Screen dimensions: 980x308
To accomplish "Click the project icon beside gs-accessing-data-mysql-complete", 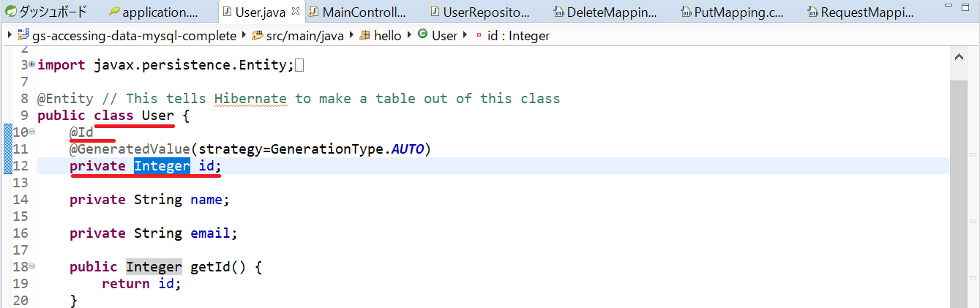I will tap(22, 35).
